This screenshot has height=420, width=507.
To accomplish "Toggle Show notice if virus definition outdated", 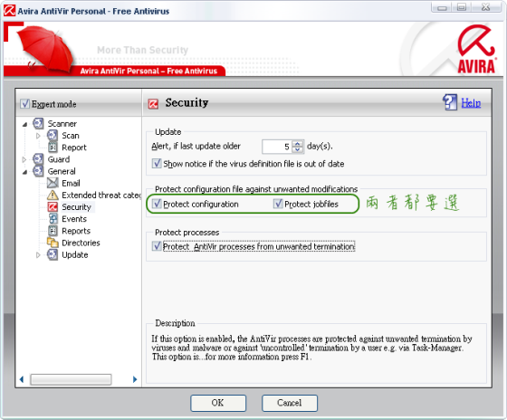I will click(x=157, y=164).
